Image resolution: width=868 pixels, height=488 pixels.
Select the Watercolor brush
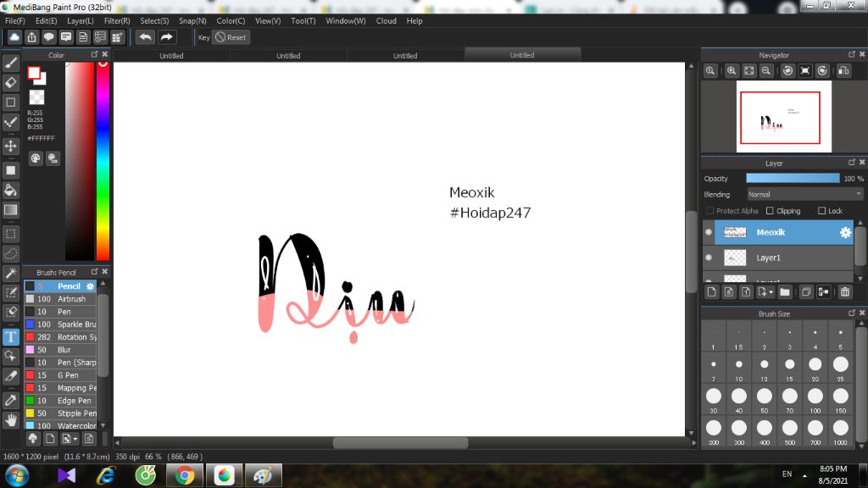(x=60, y=425)
